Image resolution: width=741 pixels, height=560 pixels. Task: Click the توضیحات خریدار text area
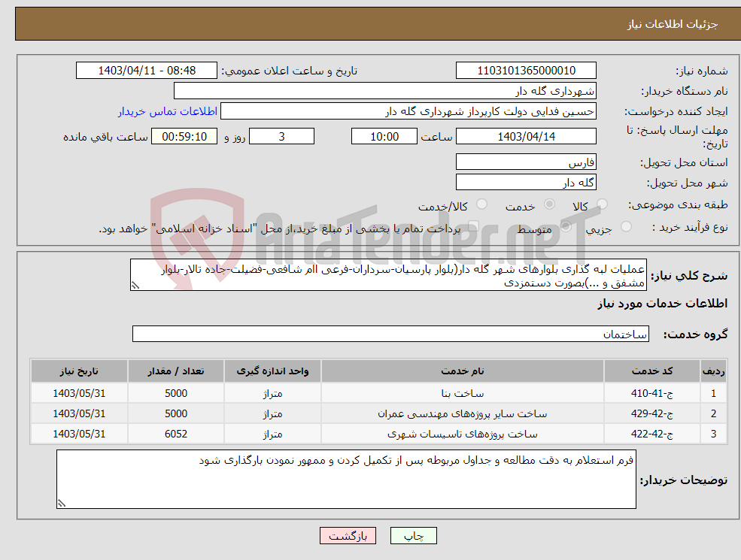pos(346,480)
